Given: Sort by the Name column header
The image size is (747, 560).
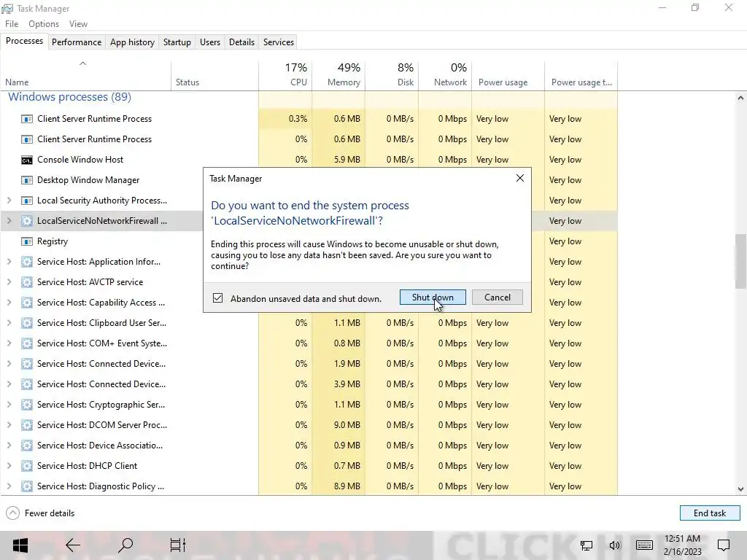Looking at the screenshot, I should (86, 75).
